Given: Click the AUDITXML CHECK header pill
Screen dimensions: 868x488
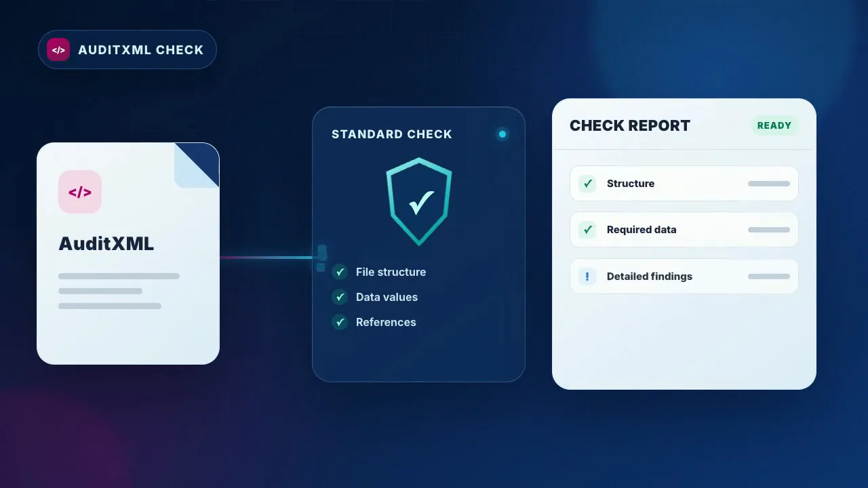Looking at the screenshot, I should pos(127,49).
